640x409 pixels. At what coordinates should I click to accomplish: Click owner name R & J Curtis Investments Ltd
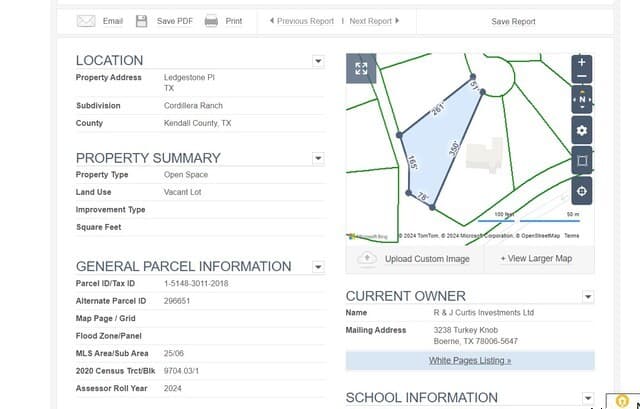(484, 313)
